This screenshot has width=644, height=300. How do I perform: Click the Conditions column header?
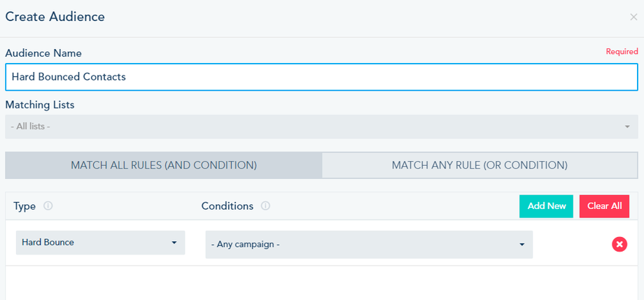point(227,206)
